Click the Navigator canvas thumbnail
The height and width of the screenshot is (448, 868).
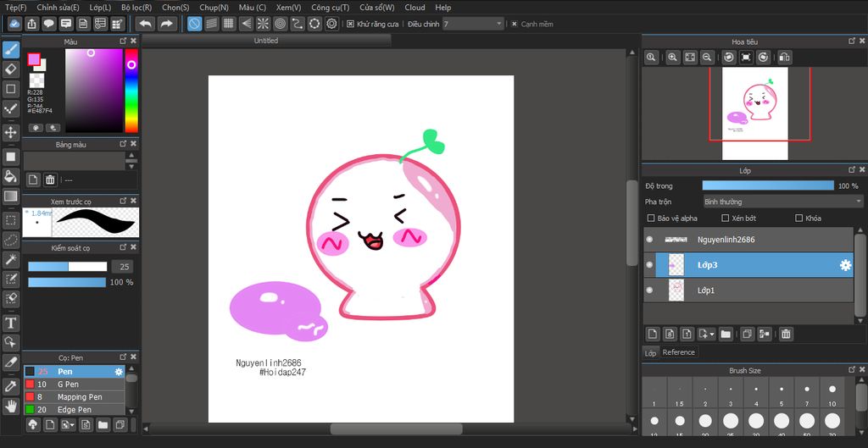(x=754, y=113)
